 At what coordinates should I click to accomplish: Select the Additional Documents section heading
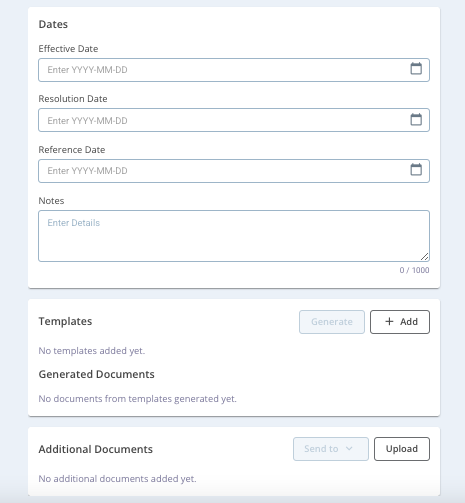tap(96, 449)
